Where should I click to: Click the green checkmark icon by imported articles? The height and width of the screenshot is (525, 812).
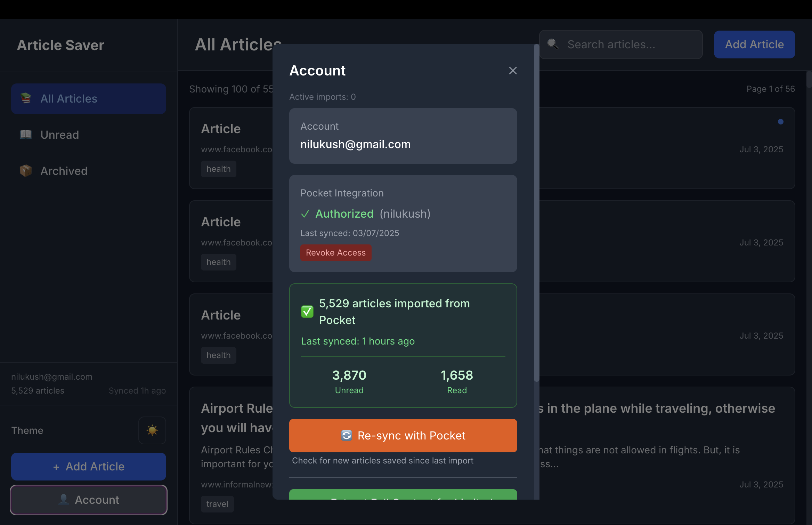pos(307,312)
